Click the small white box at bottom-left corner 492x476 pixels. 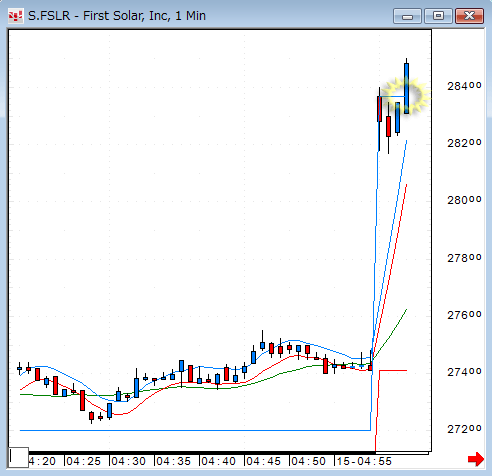click(18, 457)
